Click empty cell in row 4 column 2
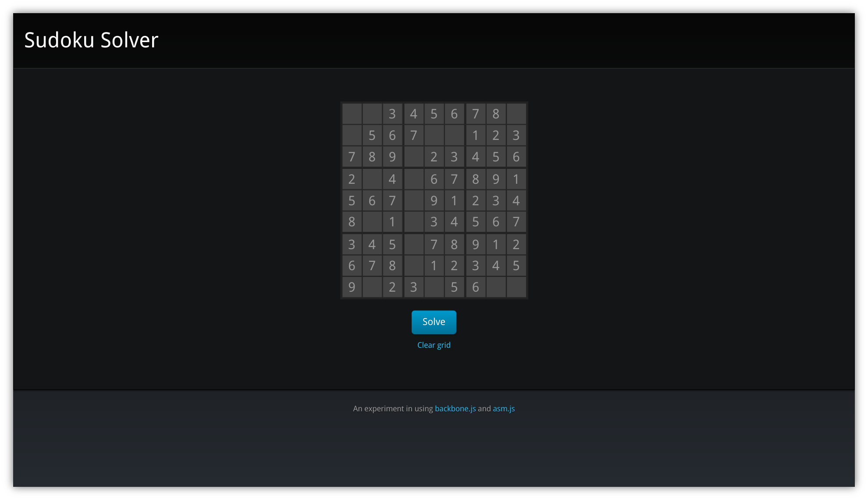Viewport: 868px width, 500px height. click(371, 179)
